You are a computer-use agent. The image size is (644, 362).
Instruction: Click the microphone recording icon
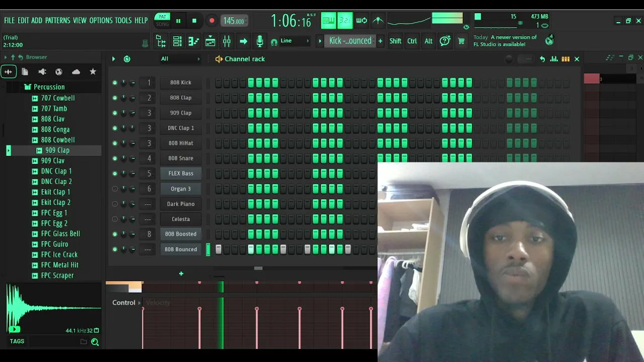[x=260, y=41]
